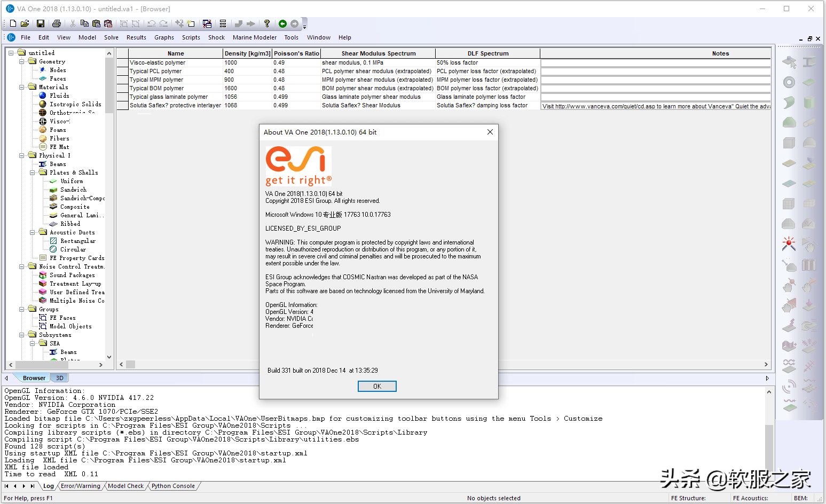Click the log pane up scroll arrow
Screen dimensions: 826x504
769,392
